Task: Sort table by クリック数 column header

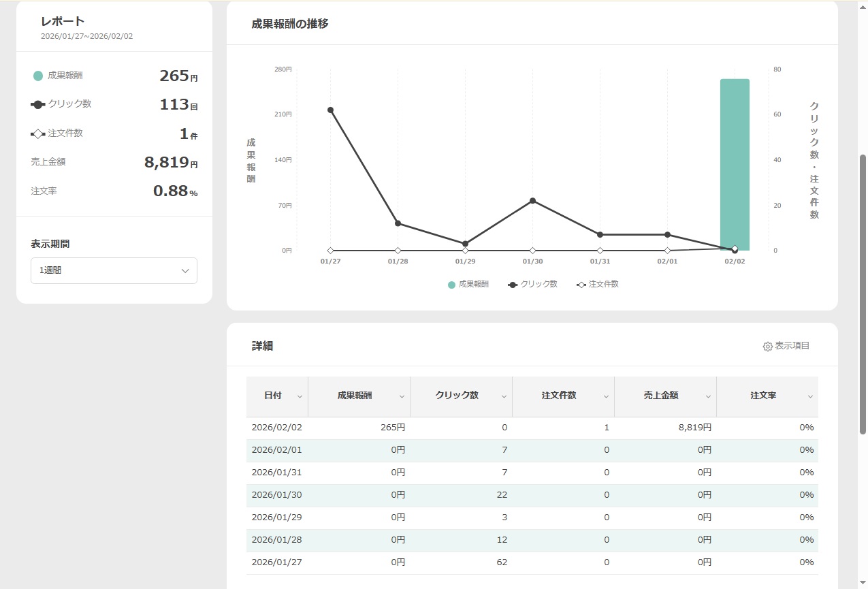Action: (461, 396)
